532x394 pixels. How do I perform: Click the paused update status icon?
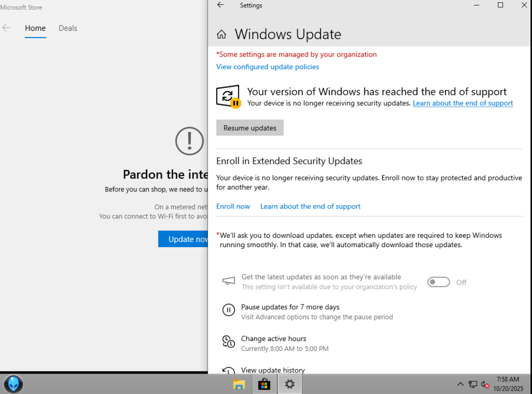(x=229, y=96)
